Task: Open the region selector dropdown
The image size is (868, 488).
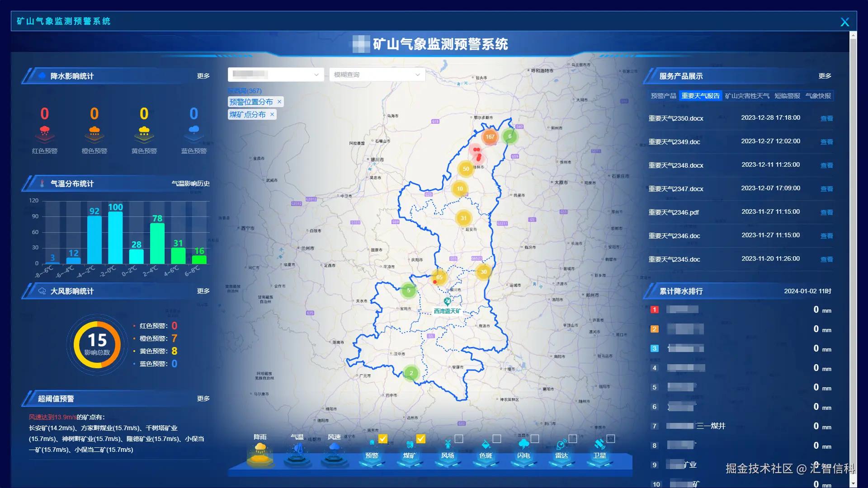Action: 276,75
